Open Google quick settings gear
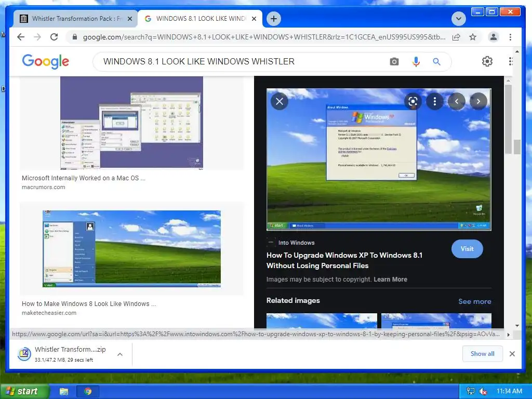Screen dimensions: 532x399 click(487, 61)
